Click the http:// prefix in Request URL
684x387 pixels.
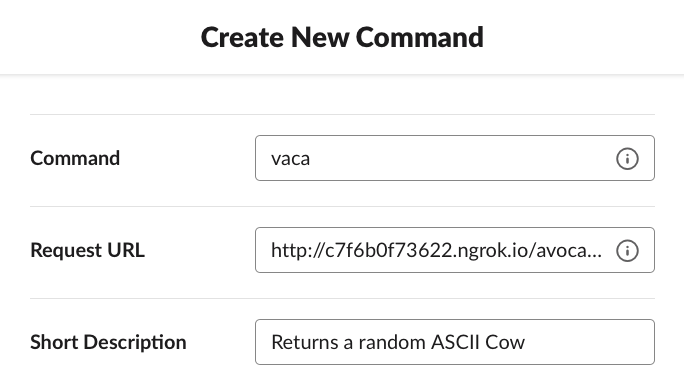click(x=298, y=251)
